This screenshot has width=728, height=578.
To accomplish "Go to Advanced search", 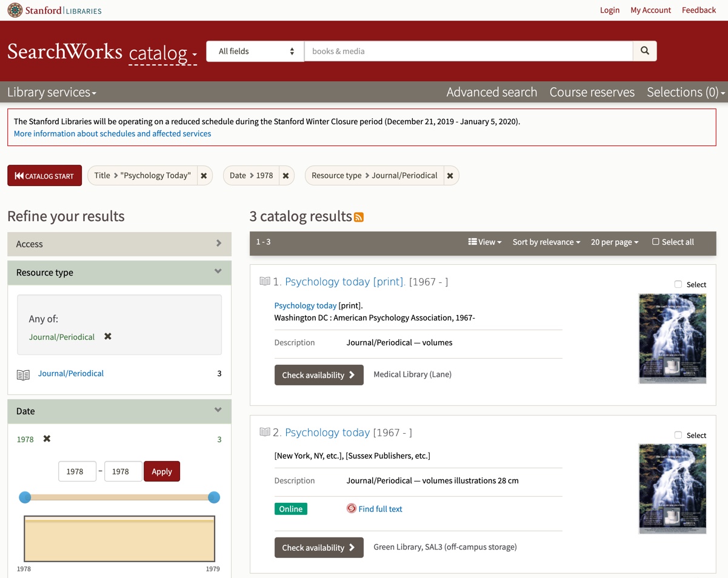I will click(x=492, y=92).
